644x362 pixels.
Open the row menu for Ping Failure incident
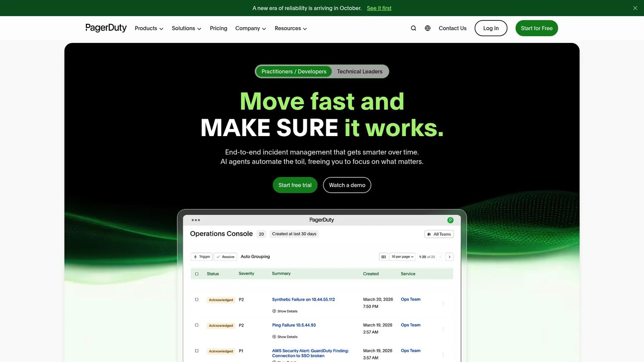point(443,329)
